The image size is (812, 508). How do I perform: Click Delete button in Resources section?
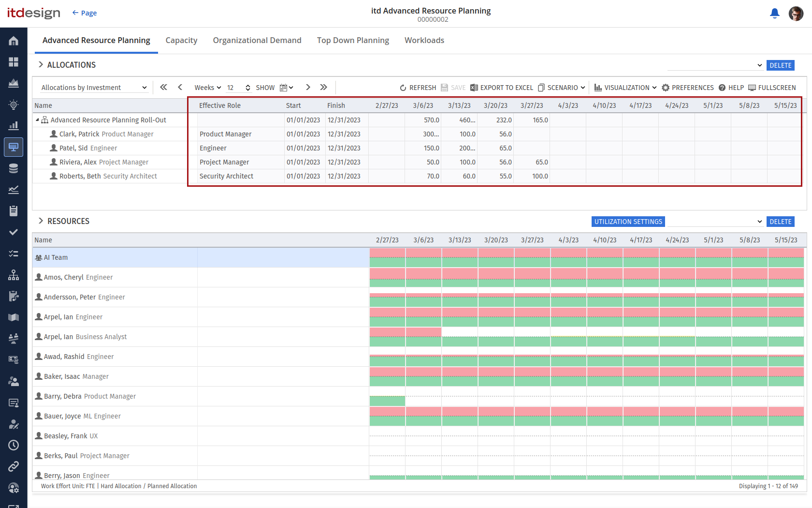pyautogui.click(x=781, y=222)
